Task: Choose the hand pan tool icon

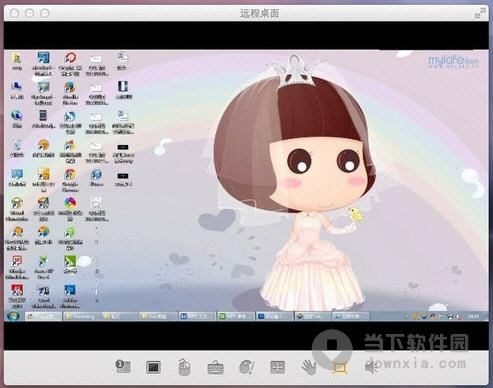Action: click(309, 367)
